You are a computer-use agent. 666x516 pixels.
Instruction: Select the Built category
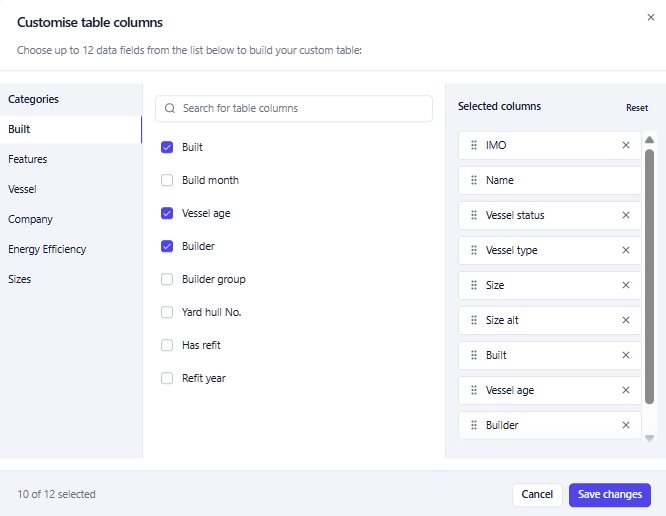point(71,129)
